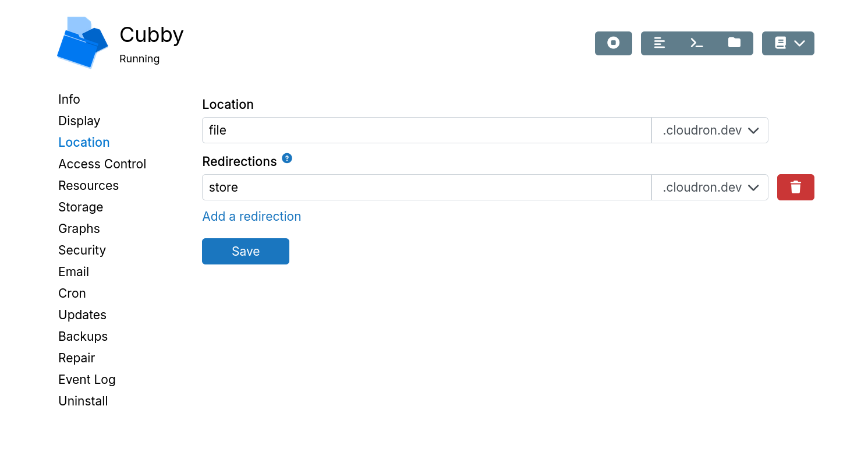Open the Location domain suffix dropdown
868x473 pixels.
pos(709,130)
